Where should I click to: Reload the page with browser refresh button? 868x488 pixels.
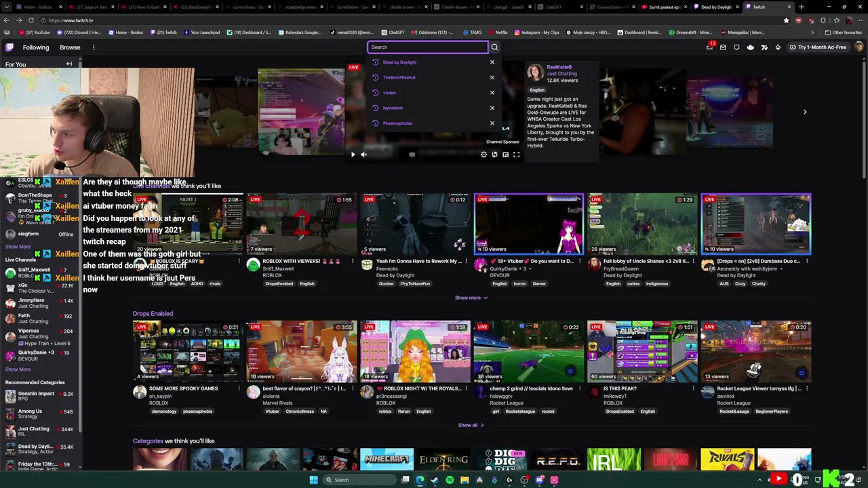pos(31,20)
